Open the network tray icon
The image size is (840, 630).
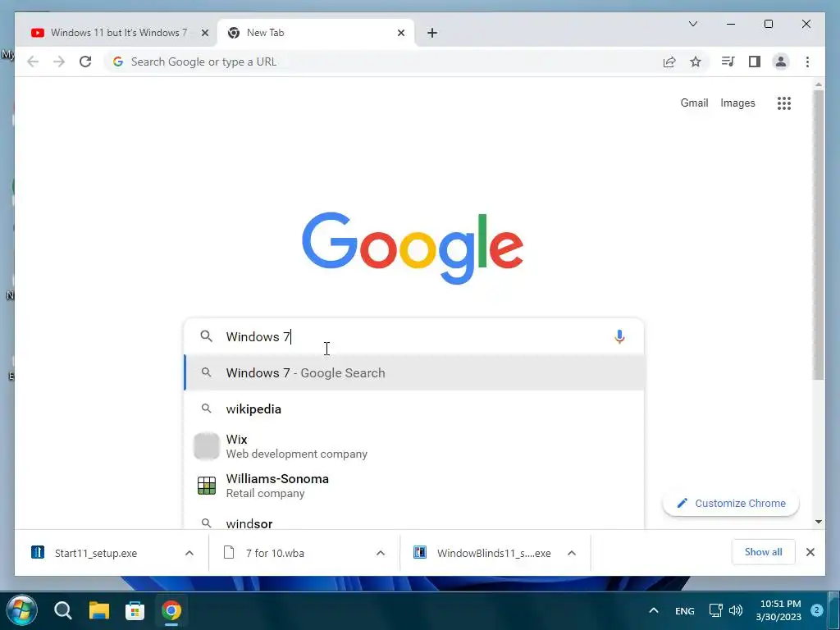[x=715, y=610]
